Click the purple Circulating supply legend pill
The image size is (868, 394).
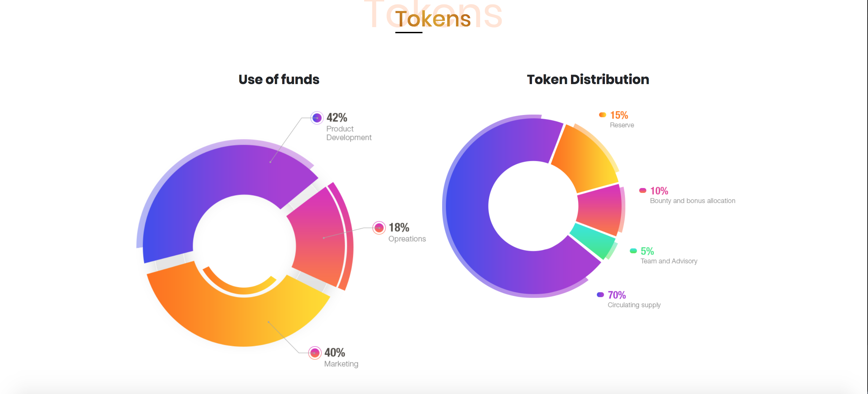pyautogui.click(x=600, y=295)
